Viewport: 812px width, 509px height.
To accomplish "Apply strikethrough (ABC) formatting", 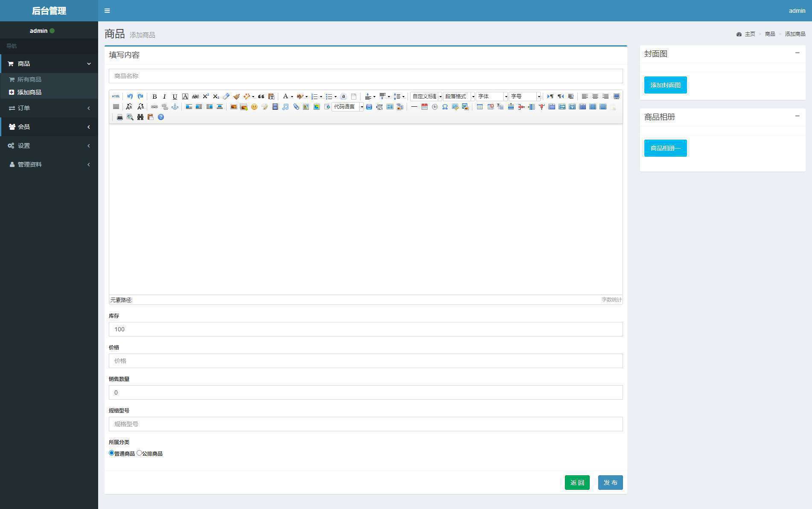I will [x=195, y=97].
